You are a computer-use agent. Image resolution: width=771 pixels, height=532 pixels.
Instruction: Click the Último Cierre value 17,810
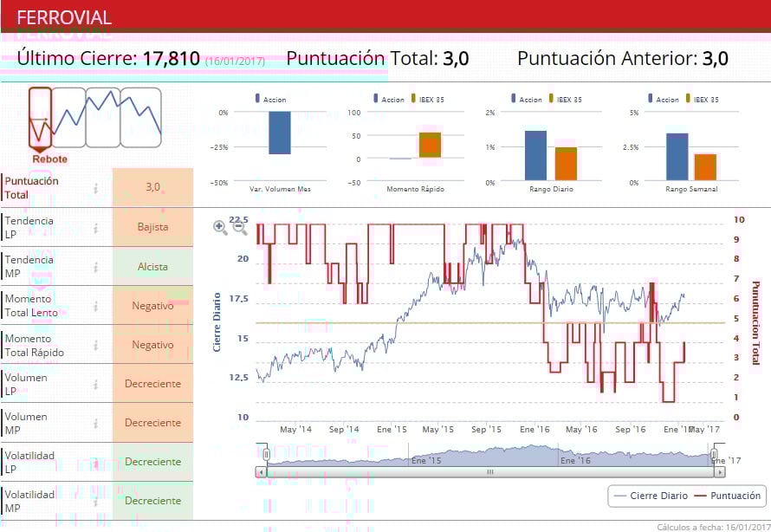coord(172,59)
